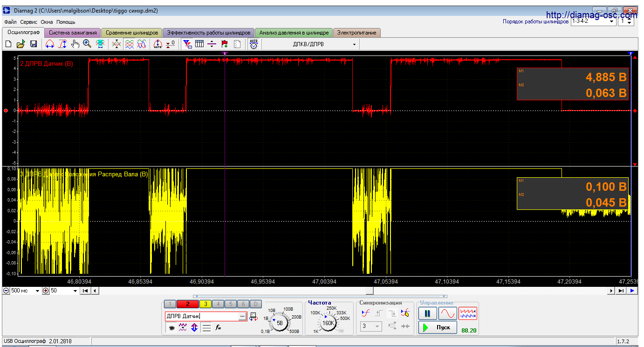Click the red sine wave mode button
The image size is (644, 347).
[447, 313]
